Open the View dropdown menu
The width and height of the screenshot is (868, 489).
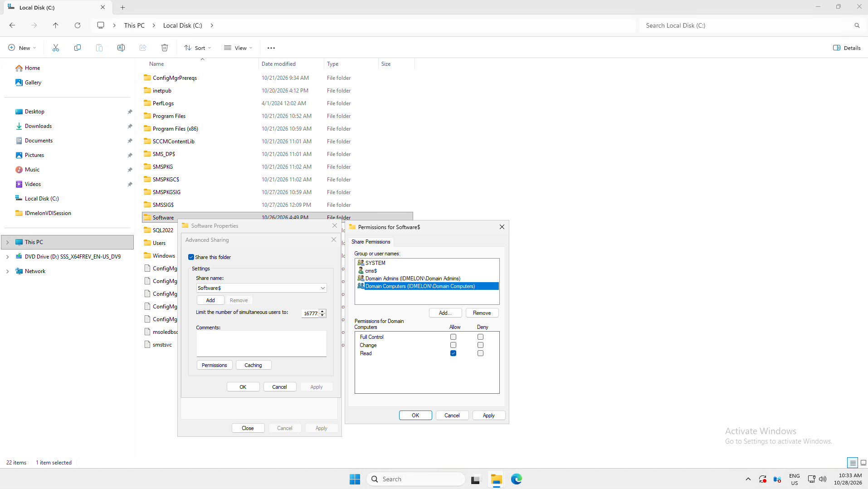coord(238,48)
